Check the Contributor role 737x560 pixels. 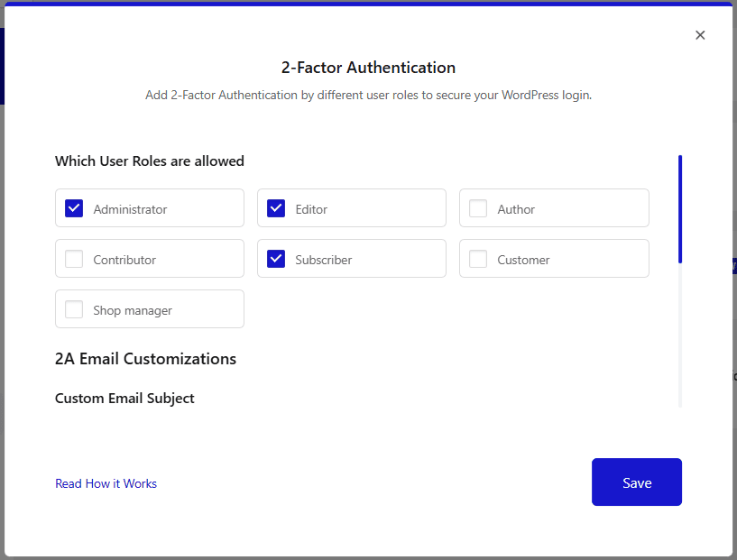[73, 259]
